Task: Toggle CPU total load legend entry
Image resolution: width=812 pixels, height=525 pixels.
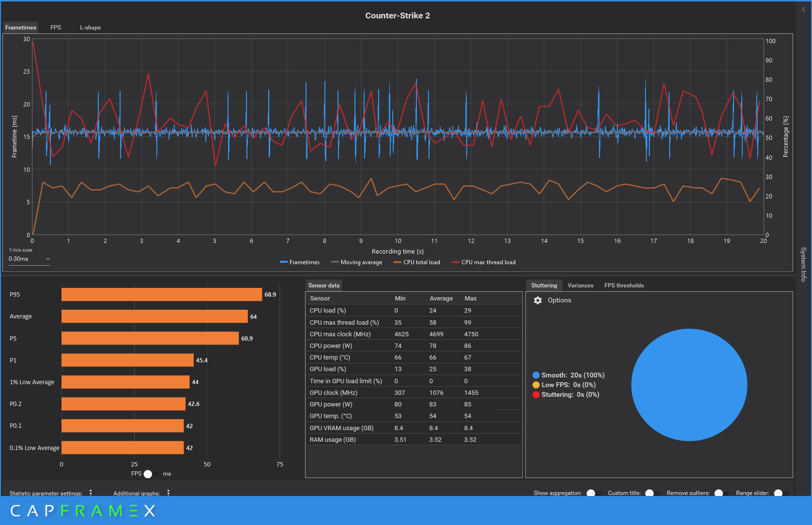Action: (x=417, y=262)
